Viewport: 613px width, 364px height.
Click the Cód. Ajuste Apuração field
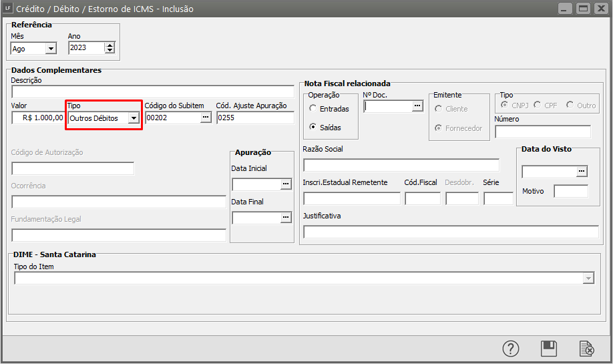254,118
